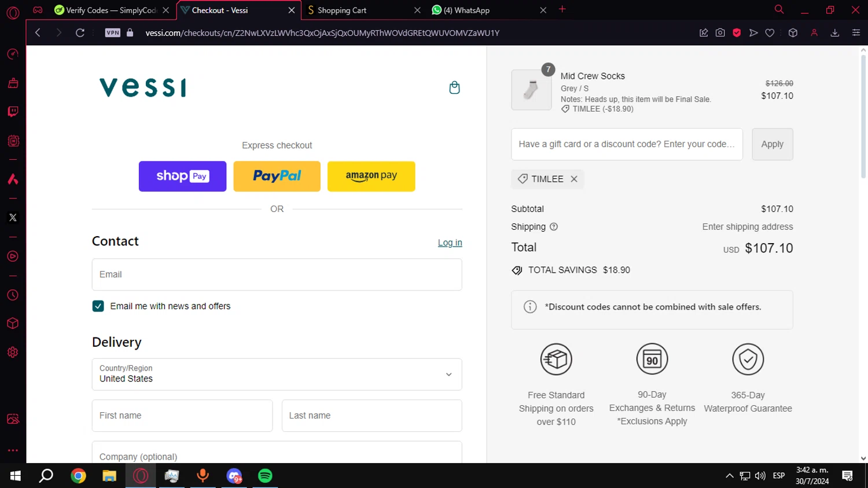Open the Windows Start menu
This screenshot has width=868, height=488.
tap(16, 476)
